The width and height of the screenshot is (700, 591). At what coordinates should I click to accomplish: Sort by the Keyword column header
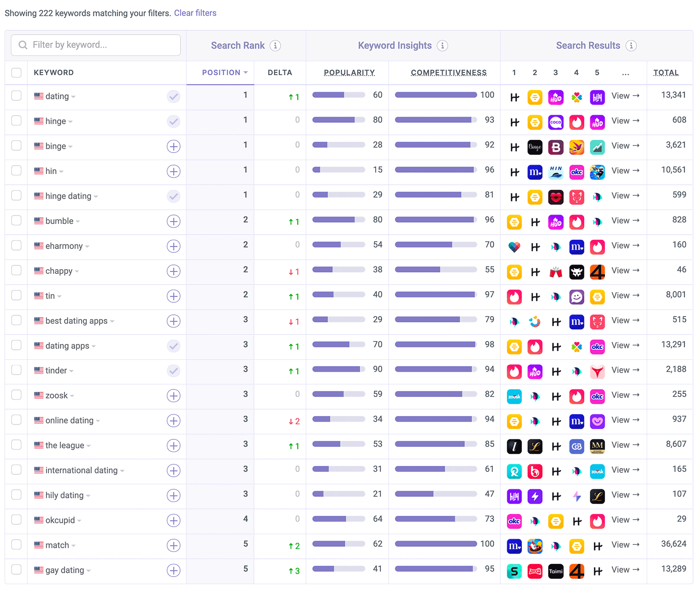[x=54, y=73]
